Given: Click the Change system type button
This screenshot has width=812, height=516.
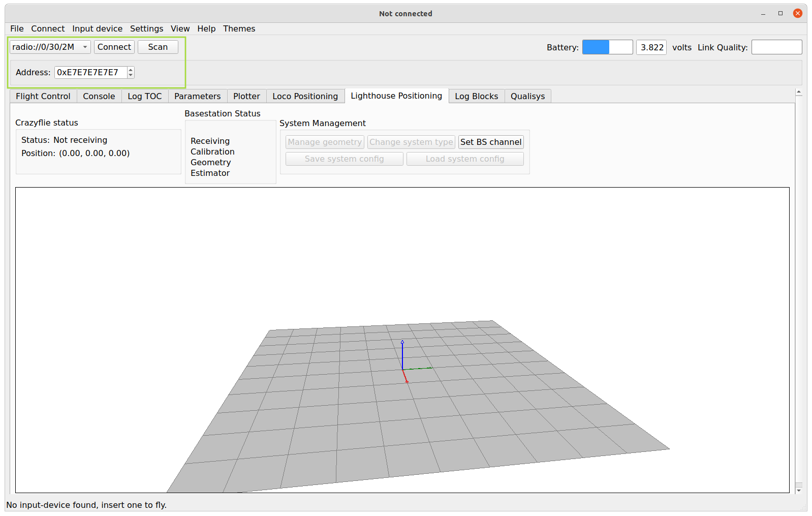Looking at the screenshot, I should click(411, 142).
